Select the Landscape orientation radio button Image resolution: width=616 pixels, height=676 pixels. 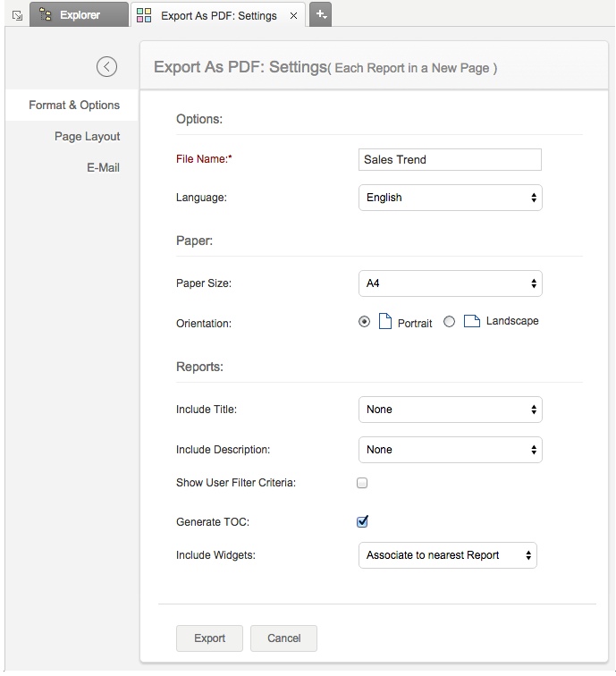[450, 322]
